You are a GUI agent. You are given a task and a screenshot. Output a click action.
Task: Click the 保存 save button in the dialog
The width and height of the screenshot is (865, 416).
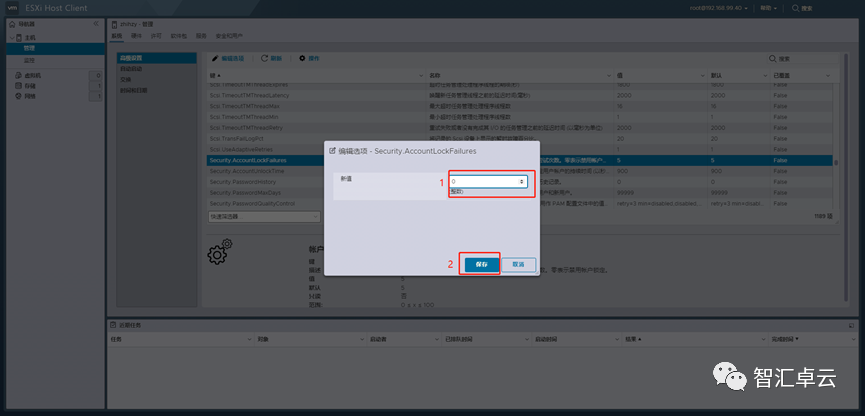click(482, 264)
